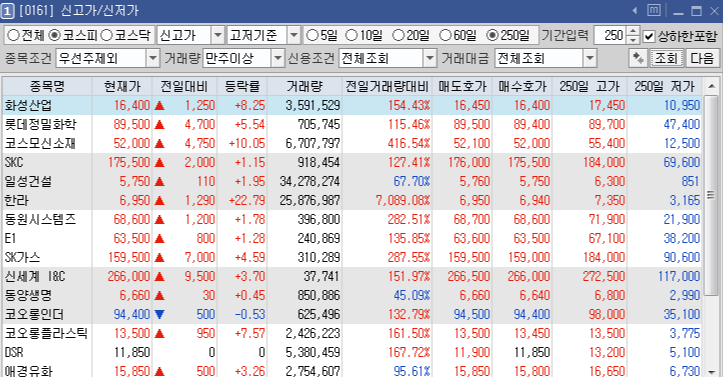Screen dimensions: 723x377
Task: Click the window number 1 icon in title bar
Action: (7, 11)
